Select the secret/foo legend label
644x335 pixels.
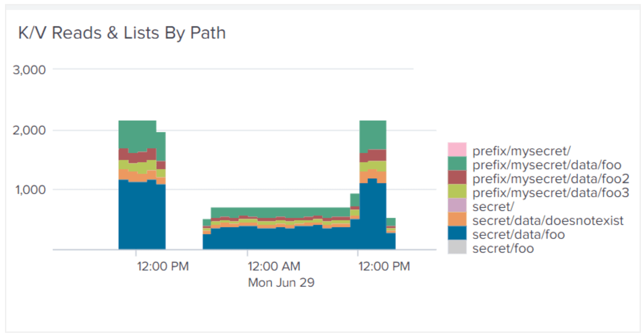pyautogui.click(x=503, y=248)
